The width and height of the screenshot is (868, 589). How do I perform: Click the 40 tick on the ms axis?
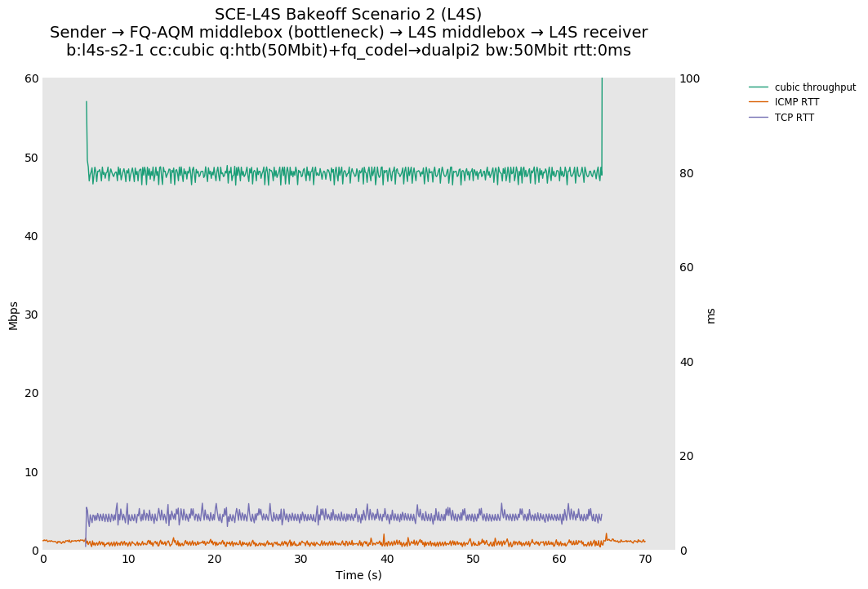click(687, 362)
